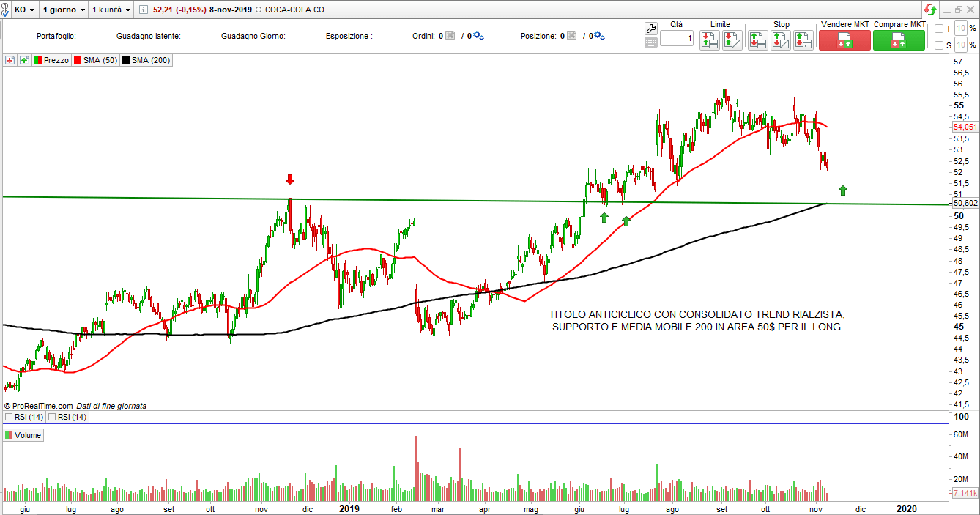Open the wrench trading settings icon
The width and height of the screenshot is (980, 515).
tap(651, 28)
